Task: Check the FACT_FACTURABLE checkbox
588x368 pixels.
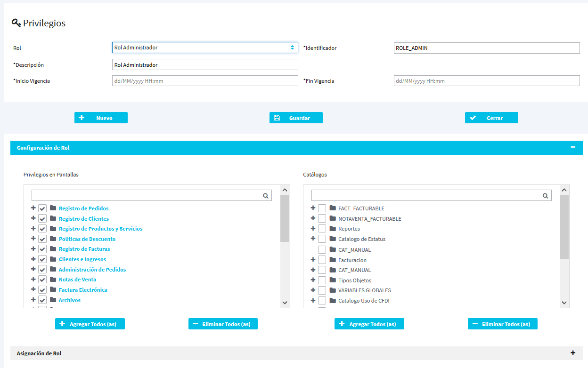Action: pyautogui.click(x=322, y=208)
